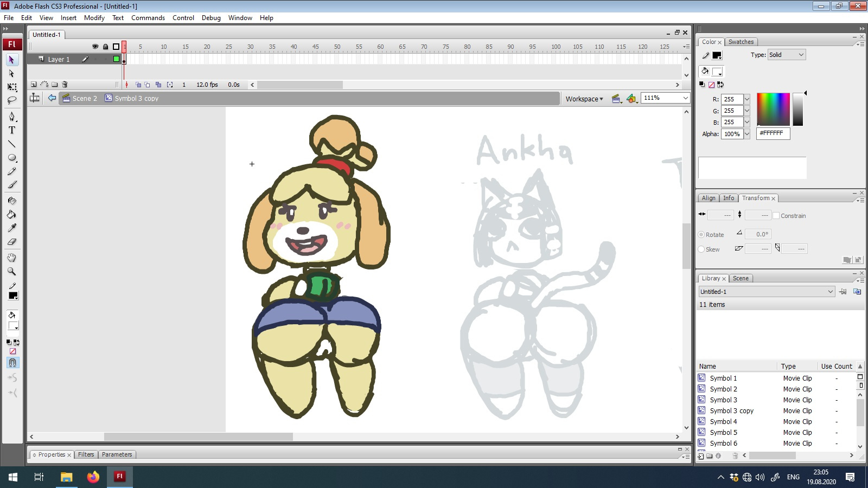Go back with the blue arrow

[x=52, y=98]
